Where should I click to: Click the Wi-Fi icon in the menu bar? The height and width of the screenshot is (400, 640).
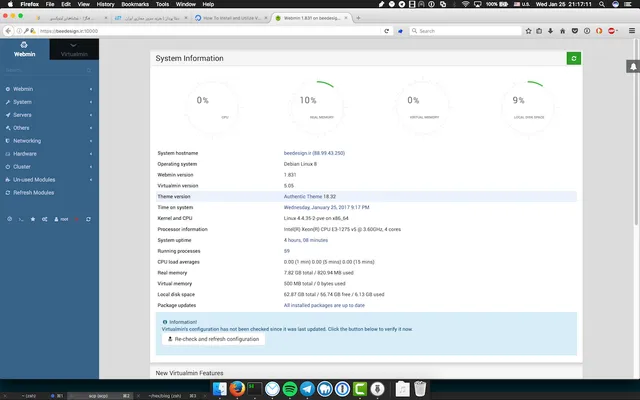[465, 4]
